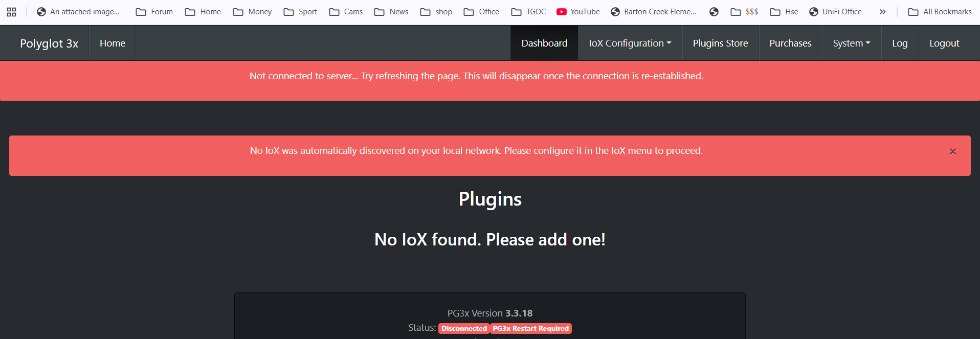Go to the Dashboard tab
The image size is (980, 339).
pos(544,43)
